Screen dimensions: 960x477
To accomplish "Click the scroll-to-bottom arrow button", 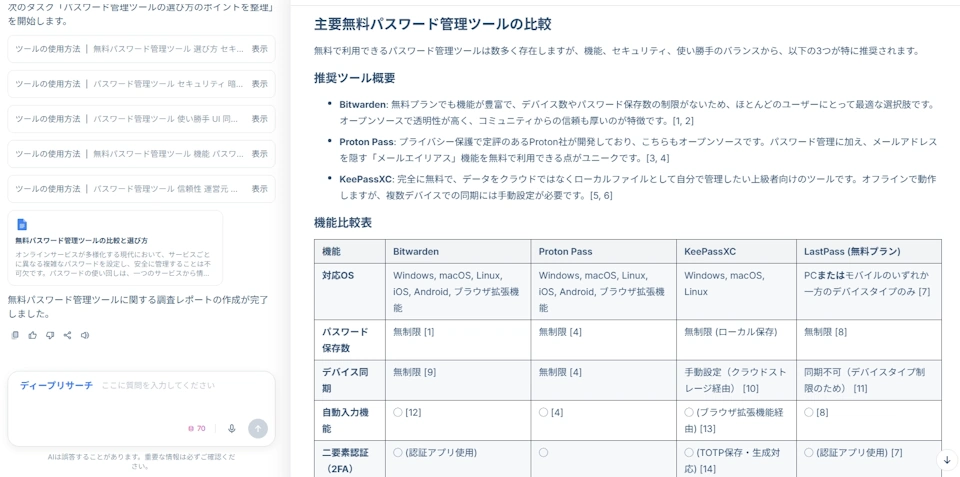I will 946,460.
